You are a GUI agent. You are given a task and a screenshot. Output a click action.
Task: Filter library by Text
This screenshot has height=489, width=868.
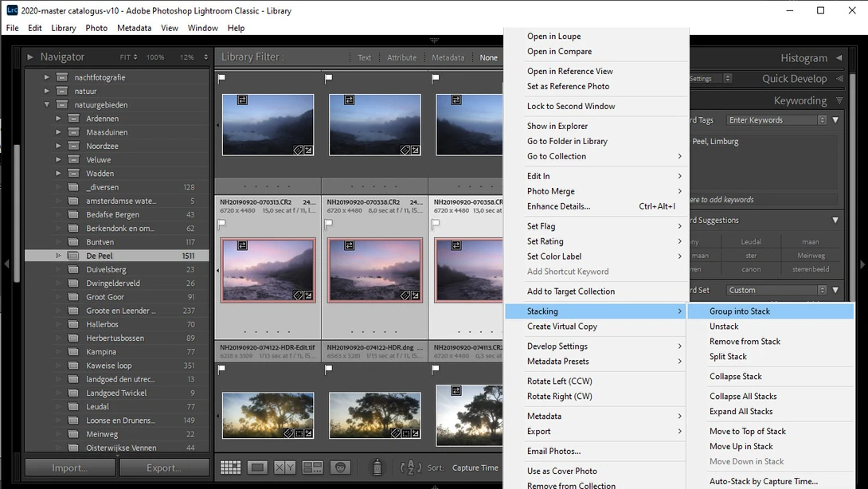[364, 57]
